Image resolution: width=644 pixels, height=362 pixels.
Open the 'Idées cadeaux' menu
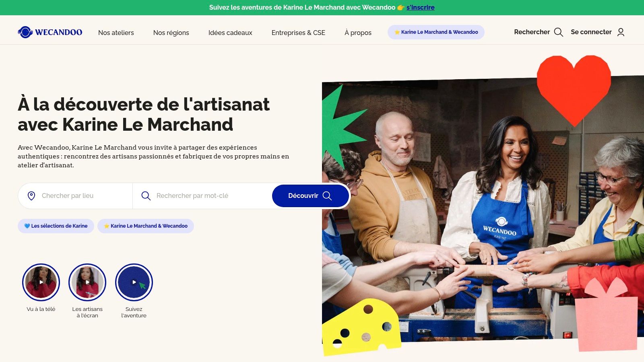230,33
